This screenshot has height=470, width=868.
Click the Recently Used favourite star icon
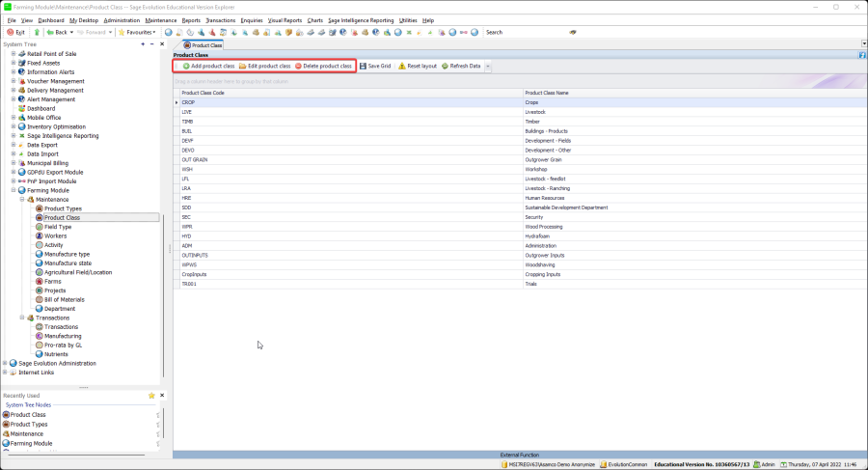pyautogui.click(x=151, y=396)
